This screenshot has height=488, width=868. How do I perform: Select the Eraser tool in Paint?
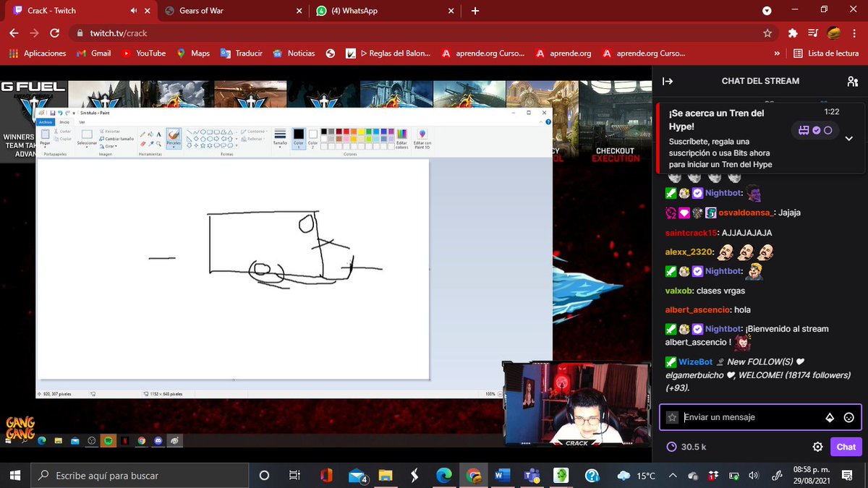142,143
